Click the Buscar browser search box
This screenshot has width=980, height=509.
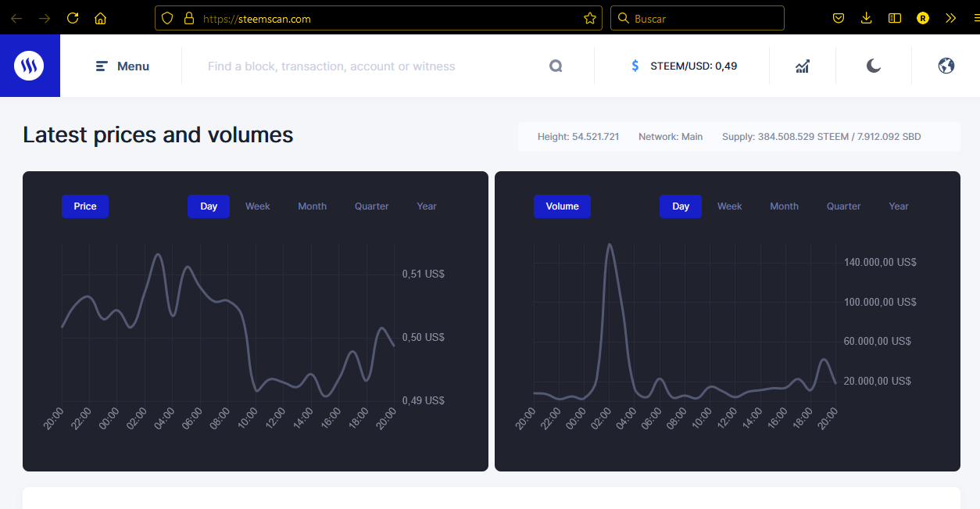tap(697, 18)
